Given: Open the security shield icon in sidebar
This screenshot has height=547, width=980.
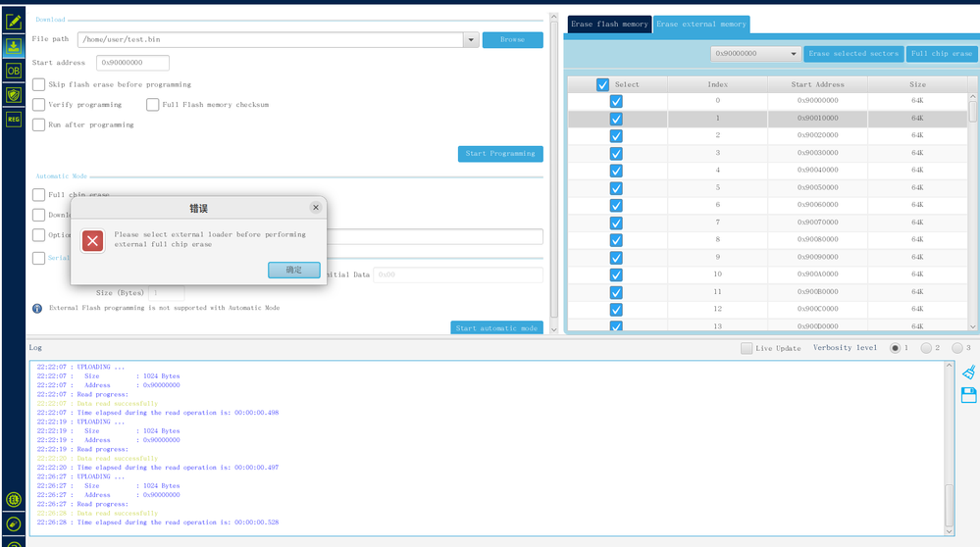Looking at the screenshot, I should click(13, 95).
